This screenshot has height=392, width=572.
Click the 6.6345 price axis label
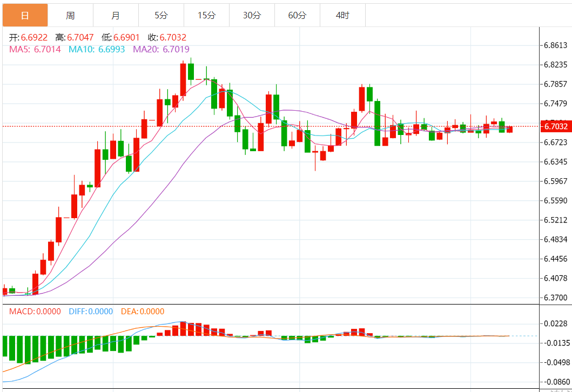[x=556, y=161]
